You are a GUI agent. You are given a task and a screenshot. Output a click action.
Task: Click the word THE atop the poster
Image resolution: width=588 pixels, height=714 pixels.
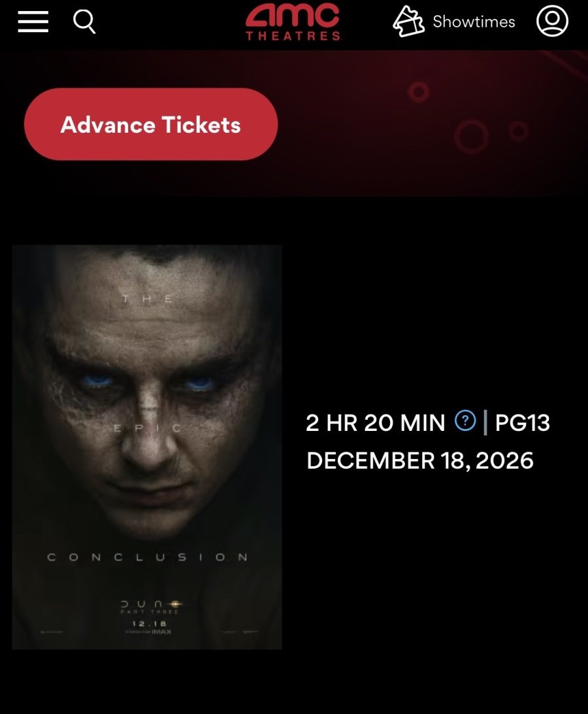(148, 299)
